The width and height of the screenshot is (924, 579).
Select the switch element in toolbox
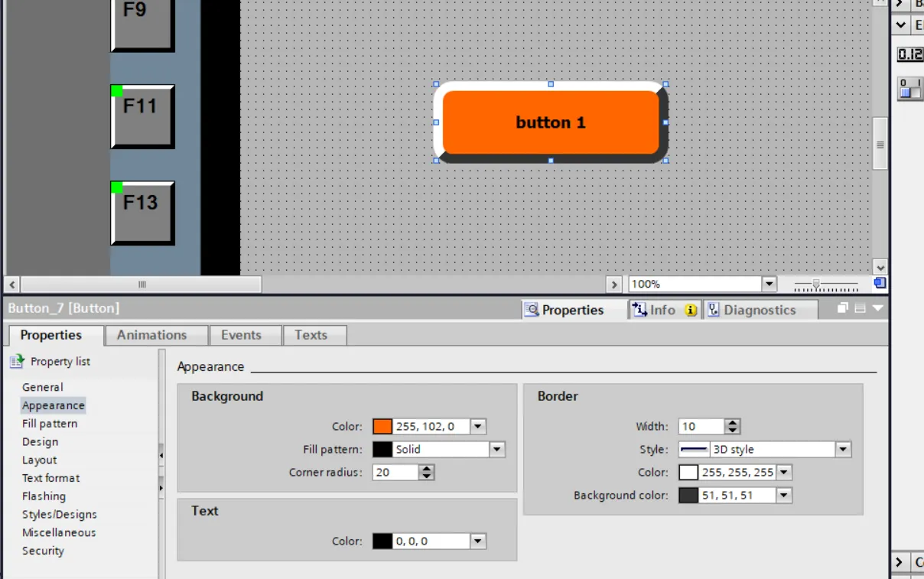(909, 88)
